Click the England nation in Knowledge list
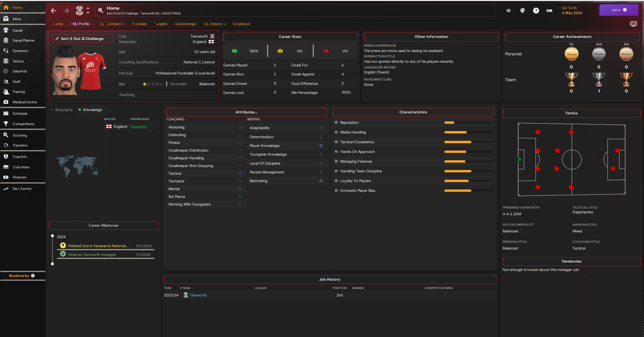 point(120,127)
